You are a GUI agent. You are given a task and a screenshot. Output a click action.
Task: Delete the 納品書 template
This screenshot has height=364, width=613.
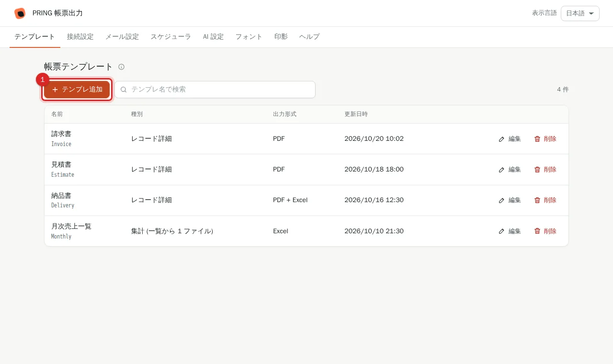point(545,200)
